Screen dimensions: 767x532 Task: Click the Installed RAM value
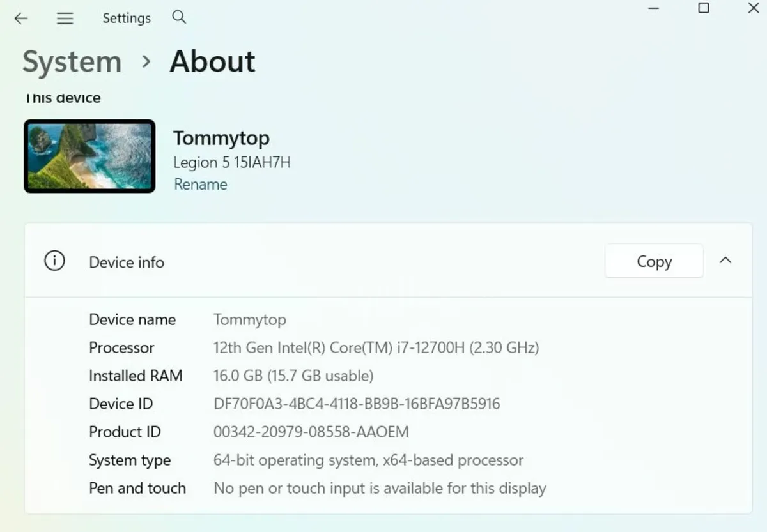[293, 376]
